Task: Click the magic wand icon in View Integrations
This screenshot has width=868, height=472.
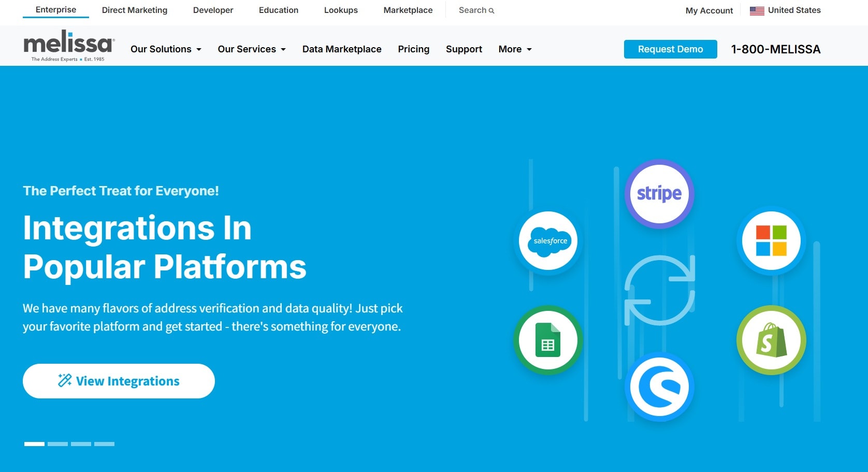Action: (x=65, y=380)
